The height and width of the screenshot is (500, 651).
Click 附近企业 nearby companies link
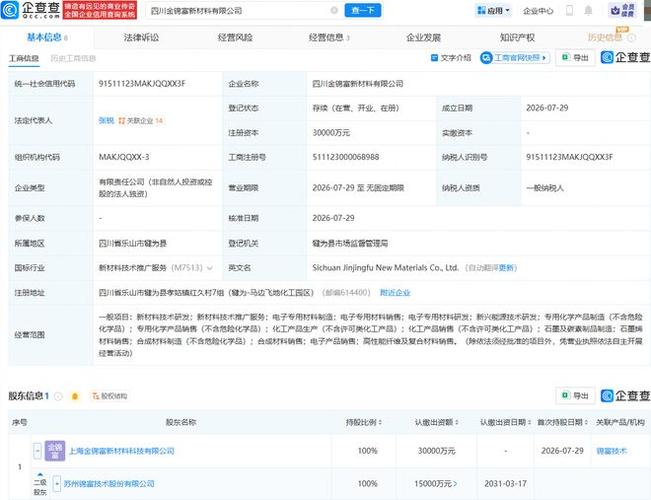pos(395,293)
